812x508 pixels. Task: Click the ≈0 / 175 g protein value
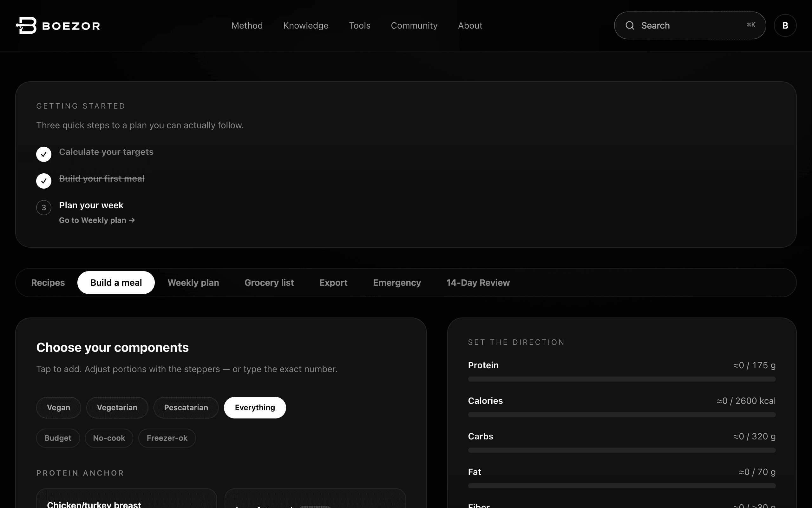coord(754,365)
